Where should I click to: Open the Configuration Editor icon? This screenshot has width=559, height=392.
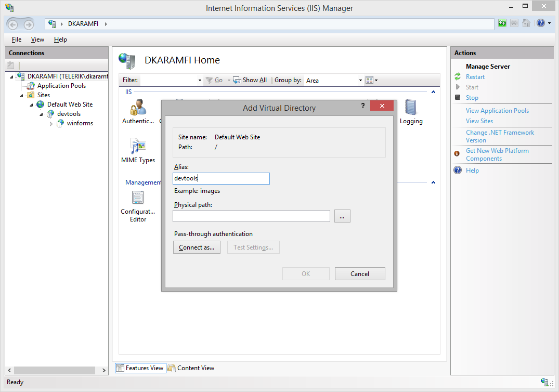(138, 205)
